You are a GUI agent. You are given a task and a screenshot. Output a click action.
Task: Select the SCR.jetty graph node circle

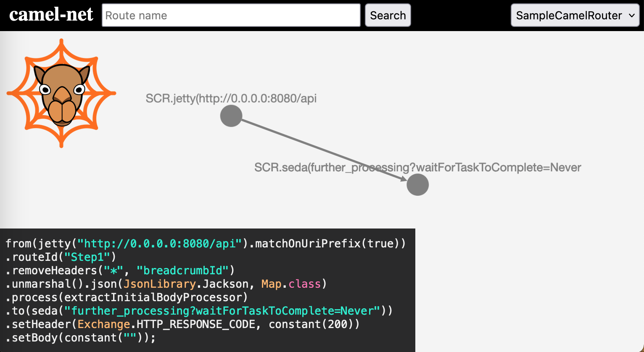tap(231, 116)
